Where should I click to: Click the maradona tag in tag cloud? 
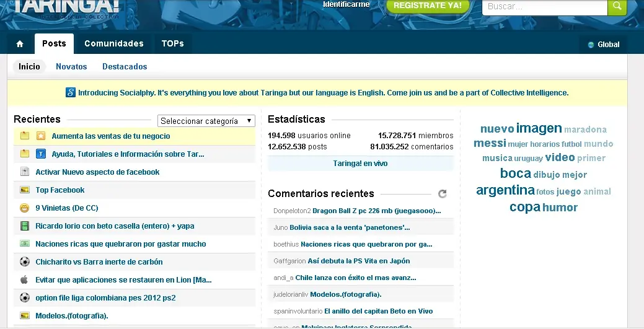585,129
